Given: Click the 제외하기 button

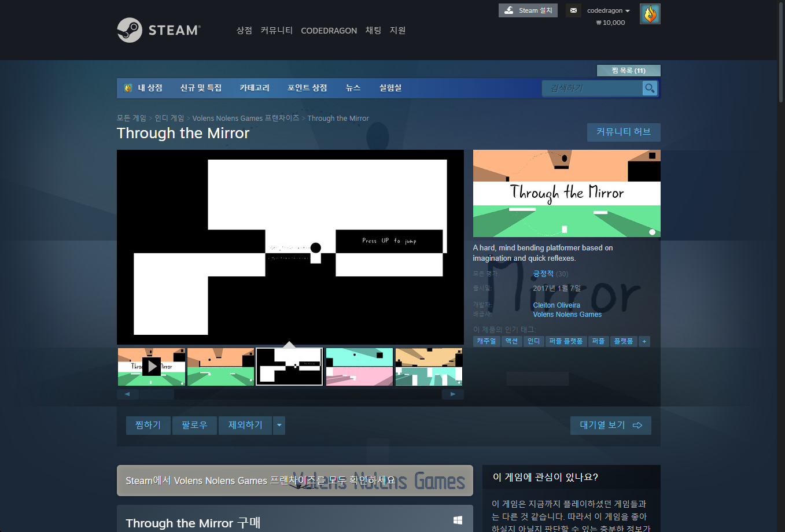Looking at the screenshot, I should pyautogui.click(x=245, y=426).
